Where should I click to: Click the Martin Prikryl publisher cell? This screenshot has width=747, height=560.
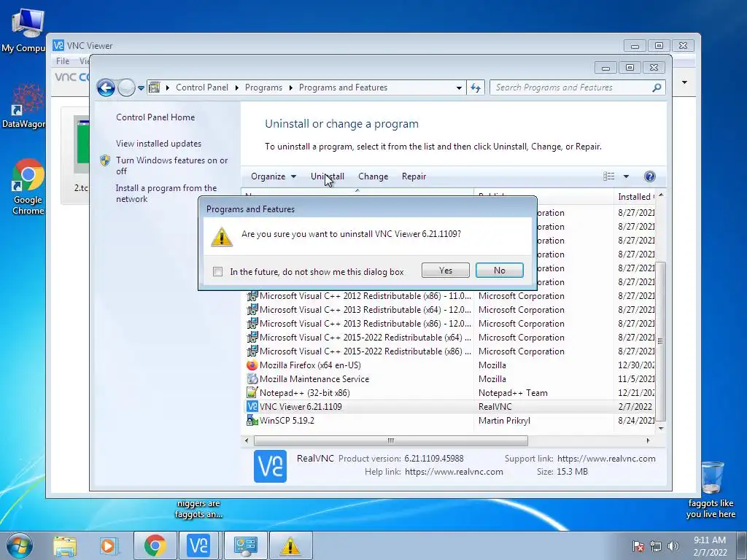(x=504, y=421)
